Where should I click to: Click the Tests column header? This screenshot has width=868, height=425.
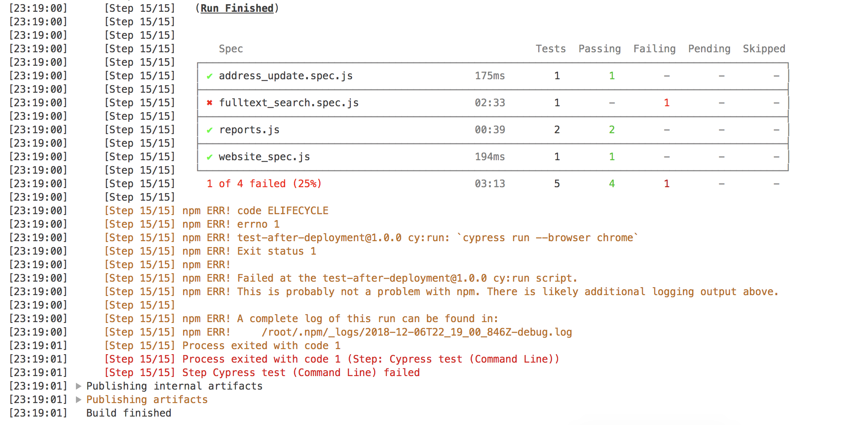coord(551,49)
